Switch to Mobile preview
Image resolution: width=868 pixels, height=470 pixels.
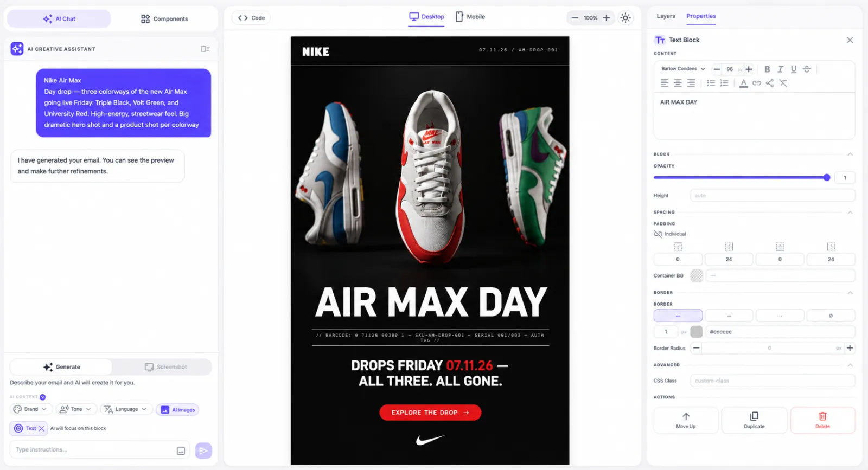(470, 17)
